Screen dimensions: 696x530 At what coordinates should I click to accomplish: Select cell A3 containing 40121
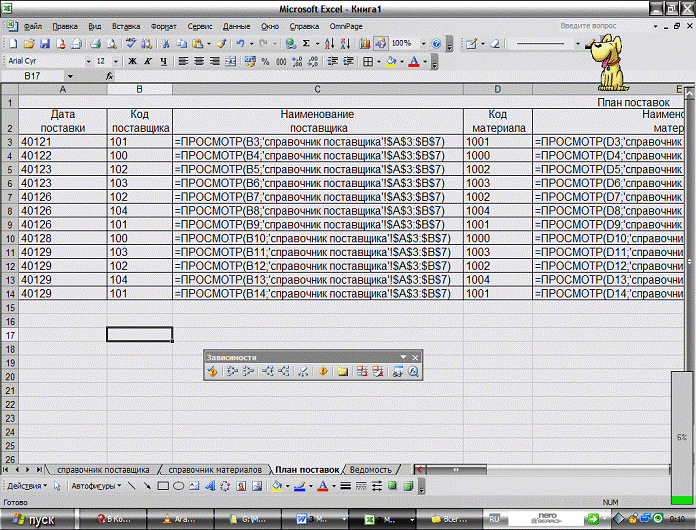(62, 143)
